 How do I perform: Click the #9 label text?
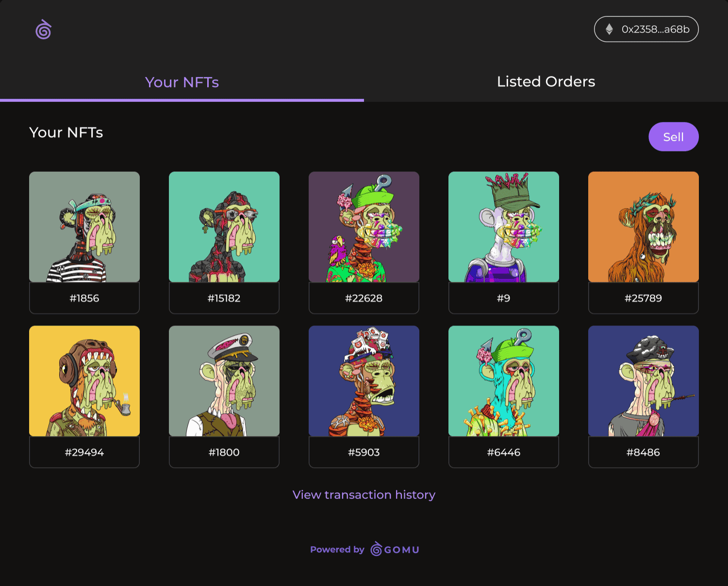504,298
